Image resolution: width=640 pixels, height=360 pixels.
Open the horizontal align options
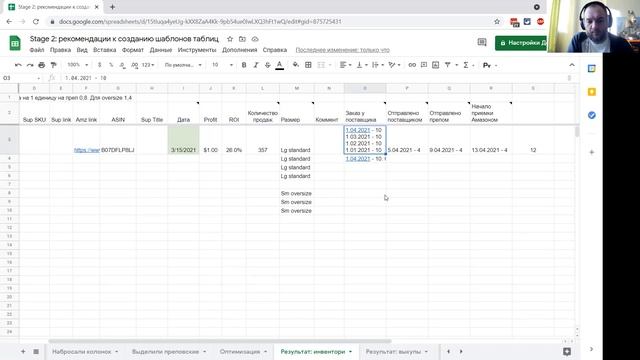pos(345,65)
